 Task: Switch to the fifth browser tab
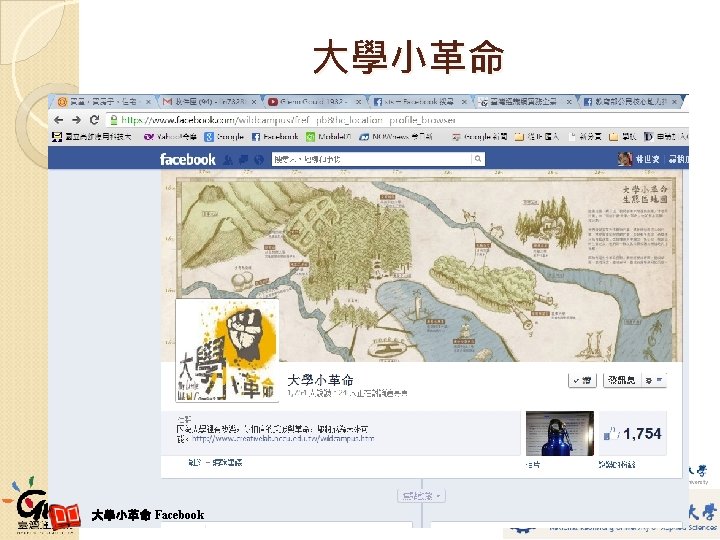pyautogui.click(x=524, y=101)
